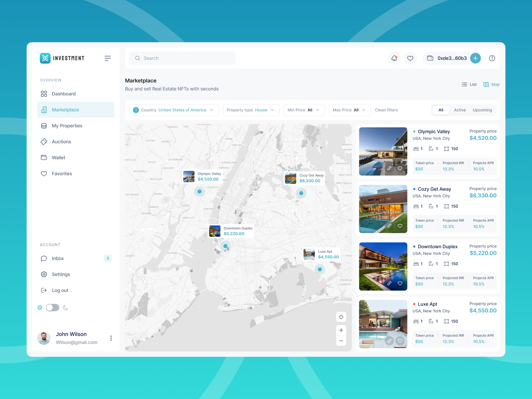
Task: Copy the link icon on Olympic Valley card
Action: tap(390, 168)
